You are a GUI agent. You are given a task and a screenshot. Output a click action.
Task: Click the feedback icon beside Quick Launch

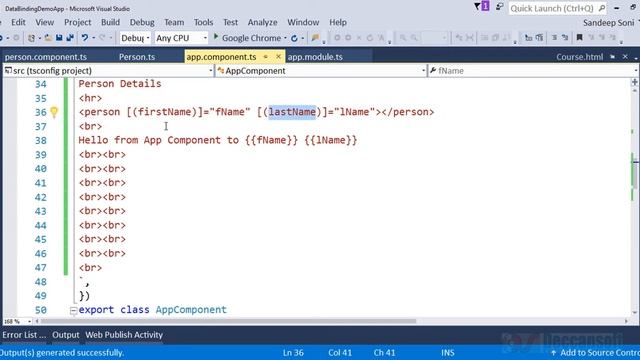coord(500,7)
